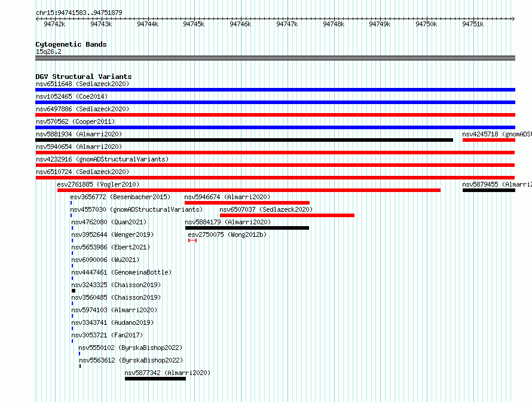Click the black bar under nsv5877342 (Almarri2020)
Image resolution: width=532 pixels, height=402 pixels.
[x=155, y=379]
